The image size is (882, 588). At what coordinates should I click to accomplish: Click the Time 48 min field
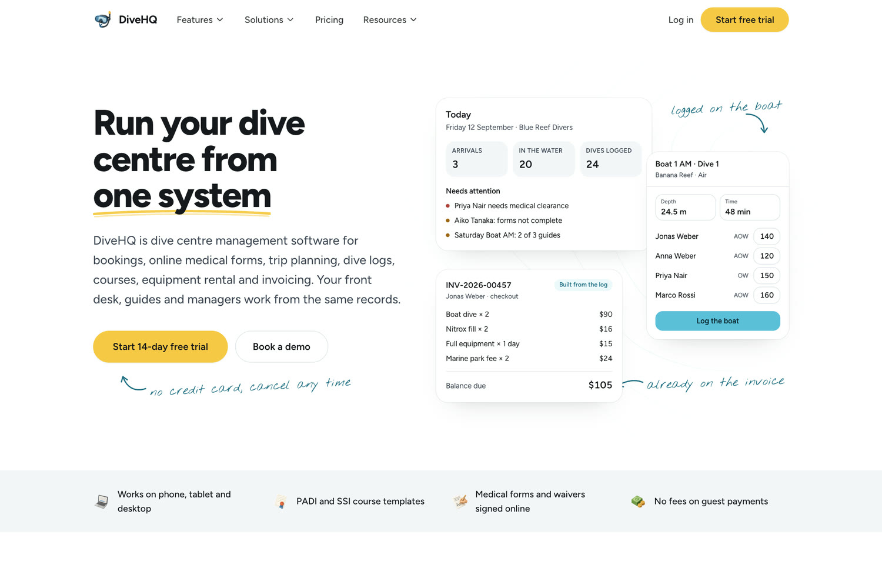(x=750, y=207)
